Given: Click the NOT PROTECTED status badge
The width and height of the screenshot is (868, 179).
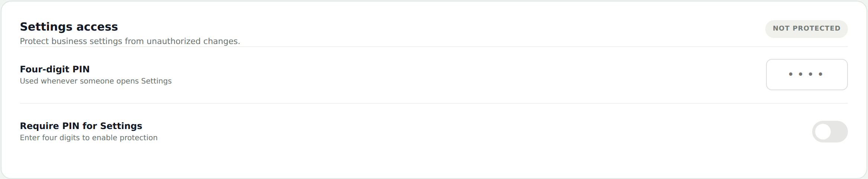Looking at the screenshot, I should [806, 29].
